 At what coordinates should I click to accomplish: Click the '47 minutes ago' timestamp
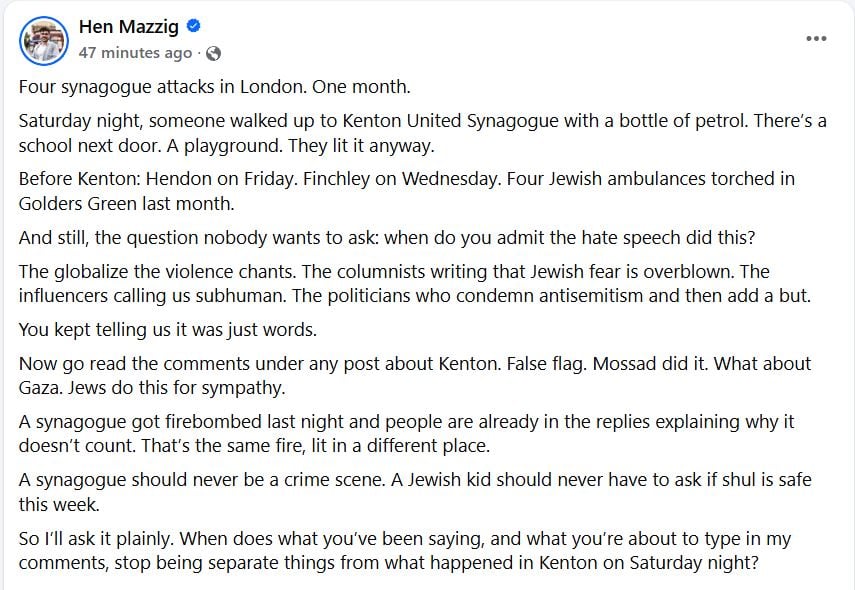pyautogui.click(x=134, y=53)
